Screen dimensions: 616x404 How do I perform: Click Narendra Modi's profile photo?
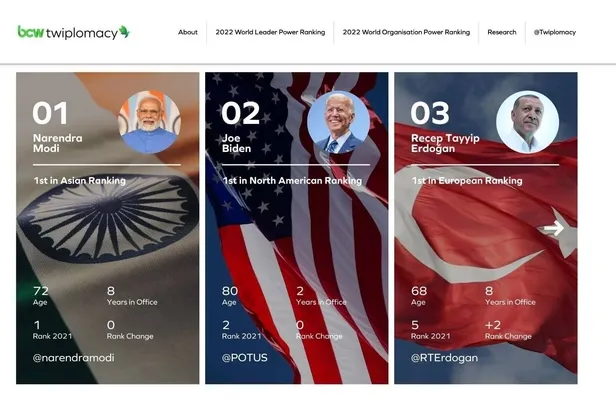click(x=149, y=122)
